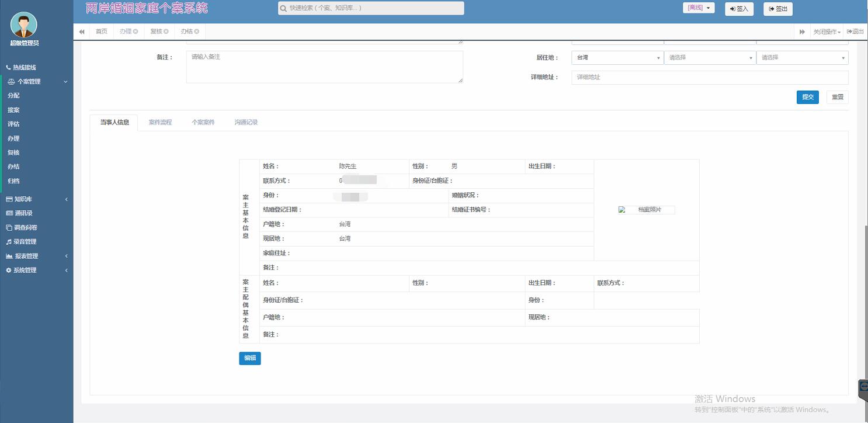Switch to the 沟通记录 tab
This screenshot has width=868, height=423.
pos(246,123)
